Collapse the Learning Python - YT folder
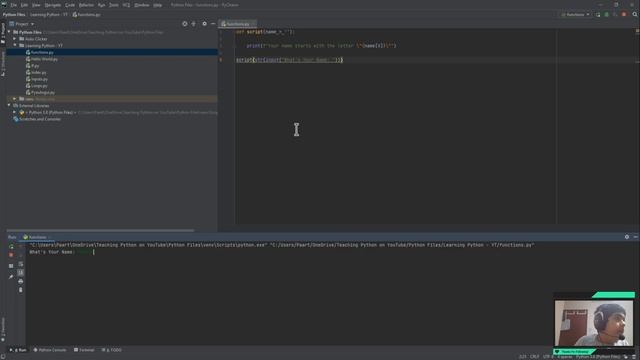The height and width of the screenshot is (360, 640). pyautogui.click(x=15, y=45)
